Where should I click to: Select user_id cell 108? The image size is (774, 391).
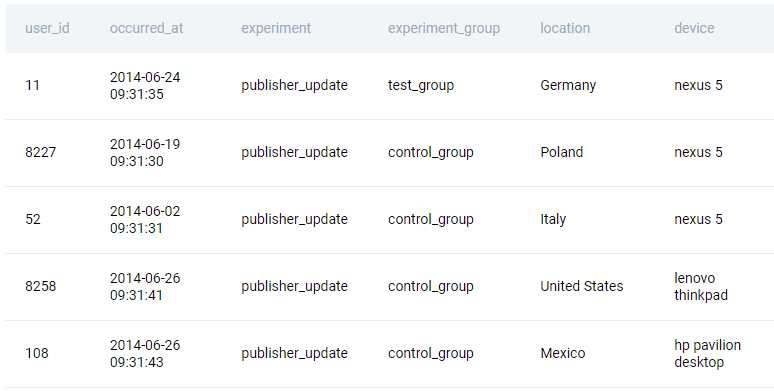pyautogui.click(x=37, y=353)
